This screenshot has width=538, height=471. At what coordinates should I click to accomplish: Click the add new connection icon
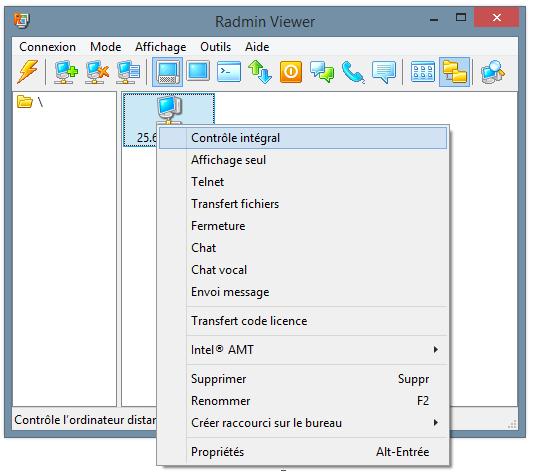(66, 72)
